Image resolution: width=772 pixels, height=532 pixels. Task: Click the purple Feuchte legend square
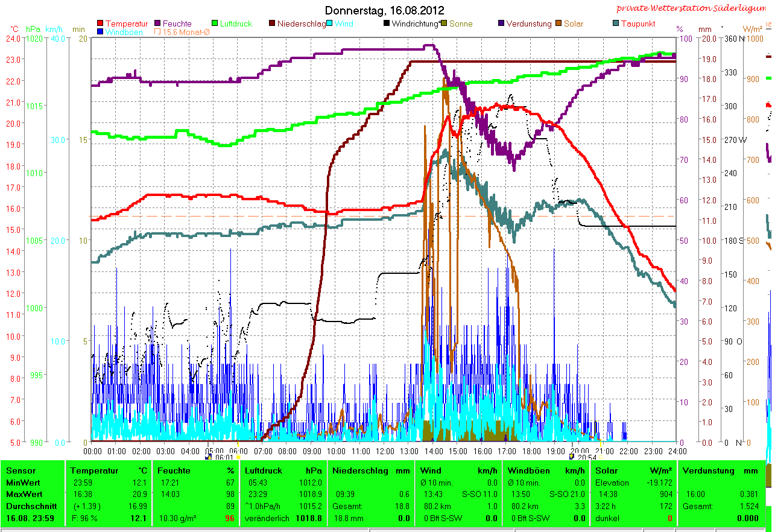click(x=158, y=24)
